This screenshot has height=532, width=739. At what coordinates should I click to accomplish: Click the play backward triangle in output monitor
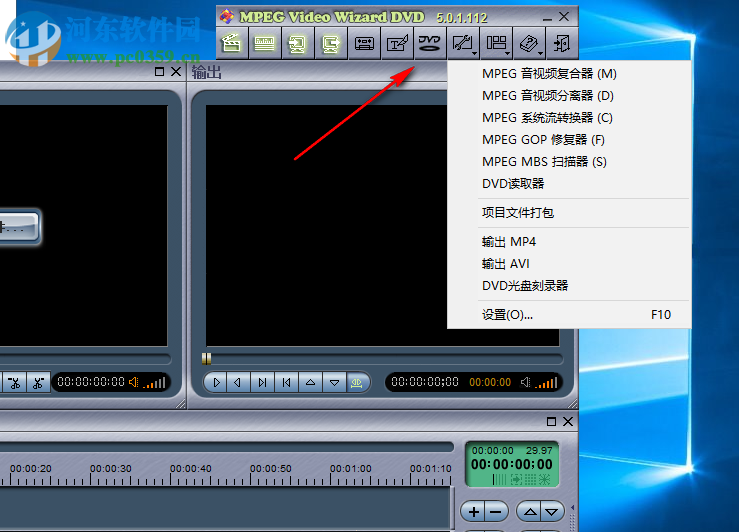(x=238, y=382)
